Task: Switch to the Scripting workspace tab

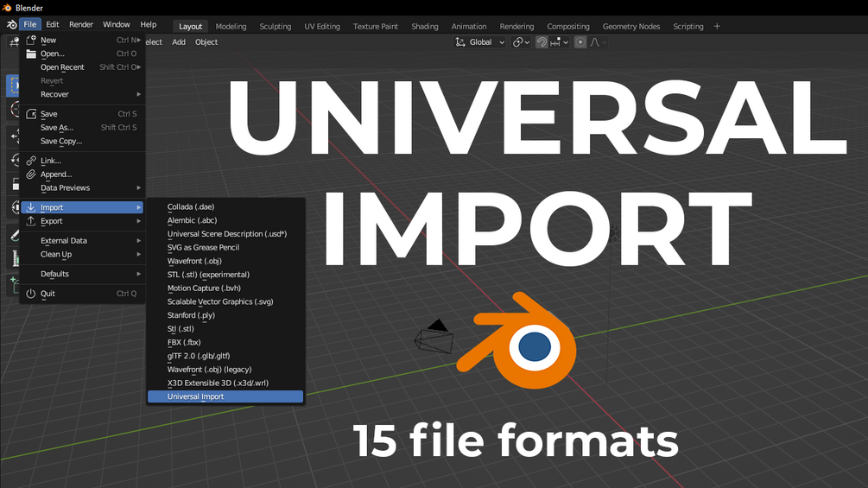Action: click(688, 27)
